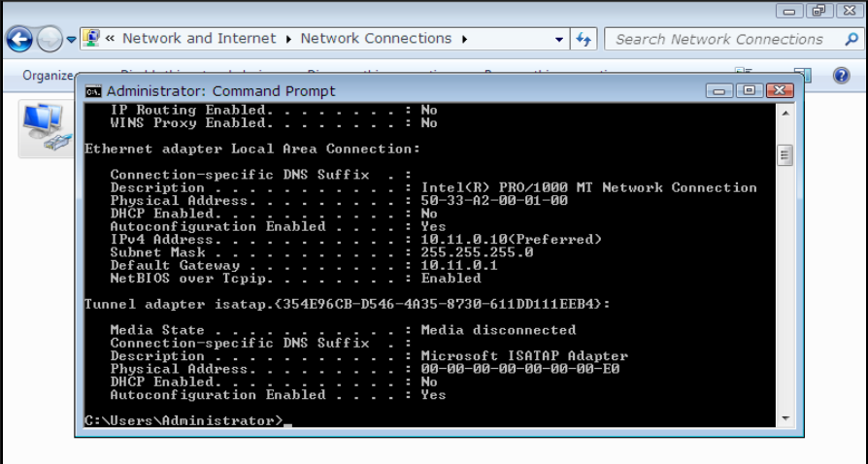
Task: Show hidden breadcrumb levels via double chevron
Action: click(111, 39)
